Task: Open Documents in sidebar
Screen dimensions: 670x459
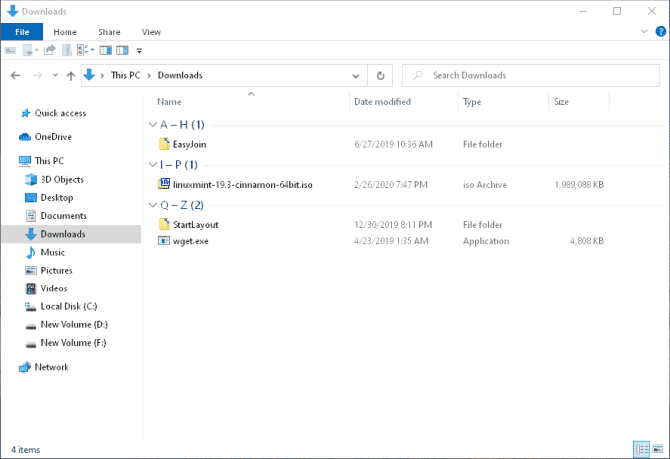Action: coord(63,215)
